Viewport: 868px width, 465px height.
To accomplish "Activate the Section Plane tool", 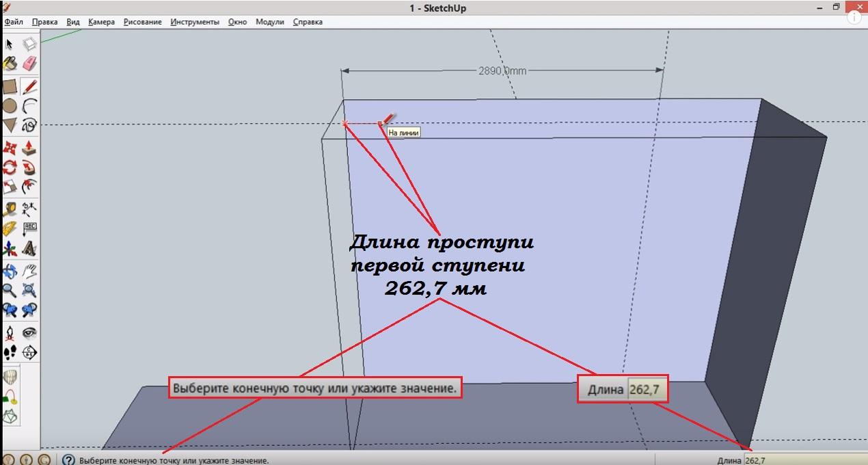I will (29, 353).
